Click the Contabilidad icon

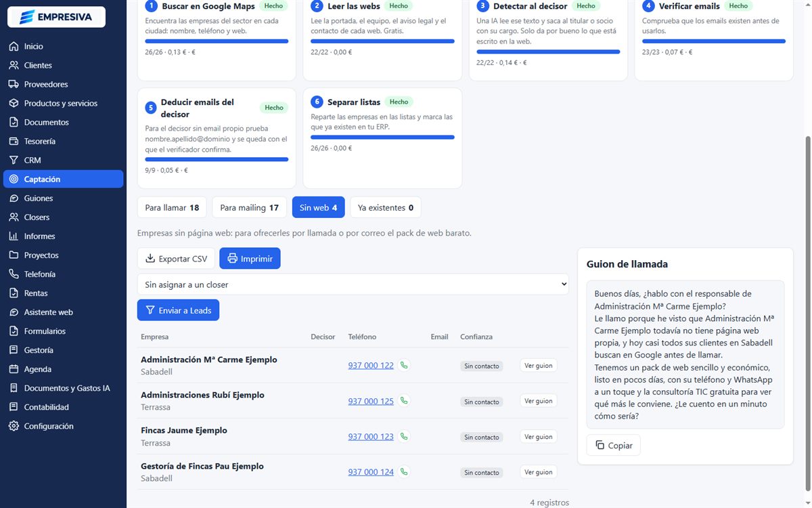tap(14, 406)
